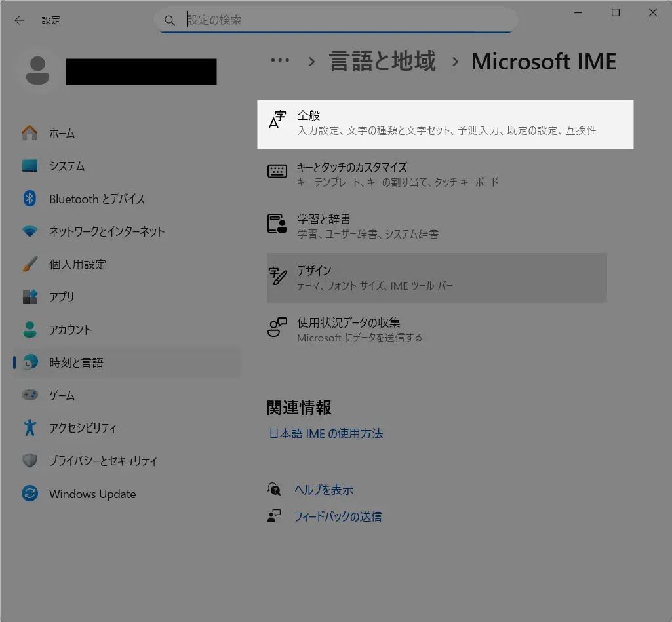
Task: Click the magnifier icon in the search box
Action: (170, 20)
